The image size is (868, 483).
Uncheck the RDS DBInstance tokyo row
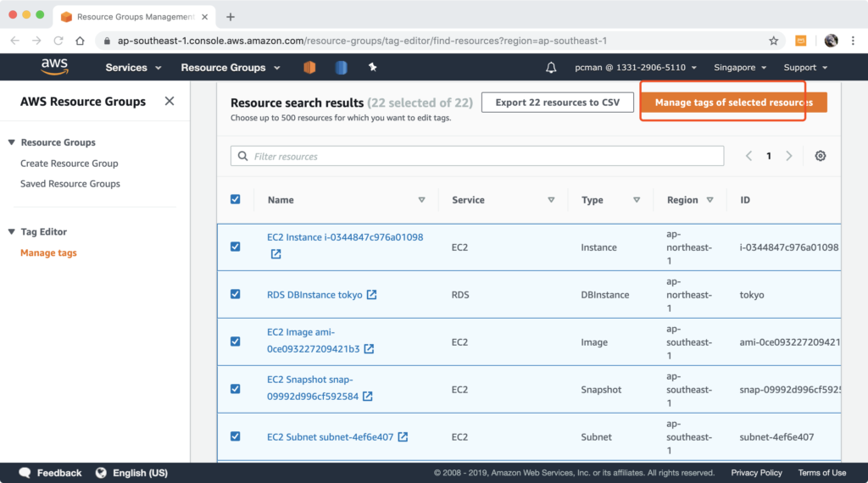tap(236, 294)
